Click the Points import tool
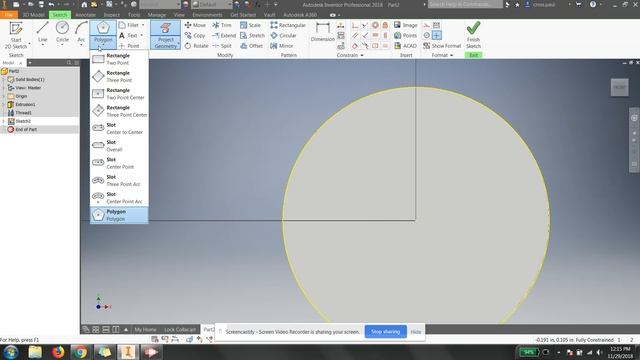The height and width of the screenshot is (360, 640). coord(405,36)
